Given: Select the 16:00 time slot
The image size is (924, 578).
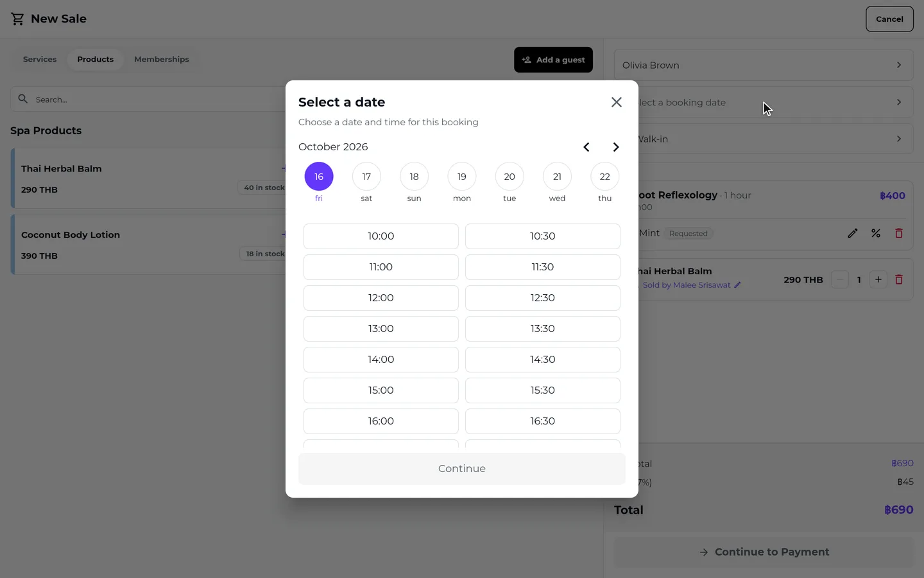Looking at the screenshot, I should [381, 421].
